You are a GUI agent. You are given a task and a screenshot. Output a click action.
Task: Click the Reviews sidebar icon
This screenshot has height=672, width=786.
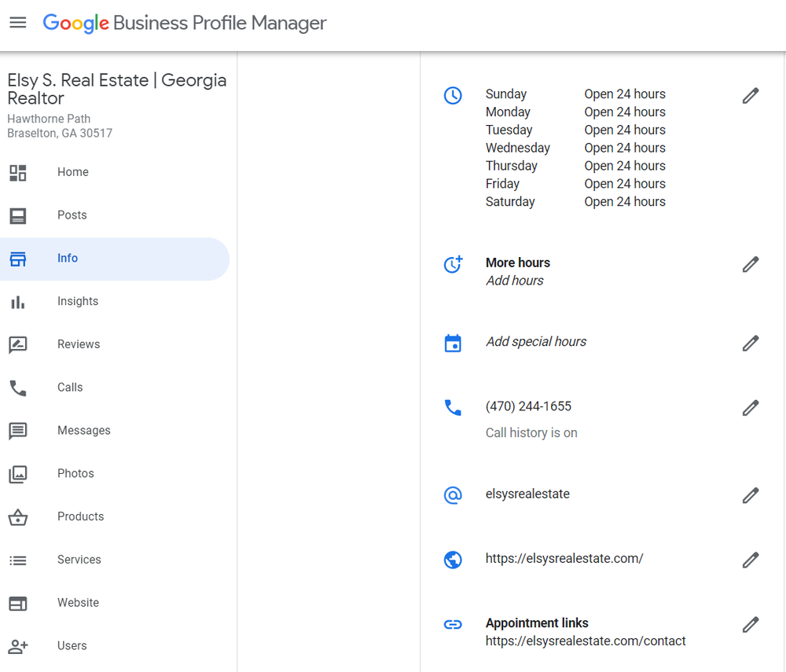(x=18, y=345)
